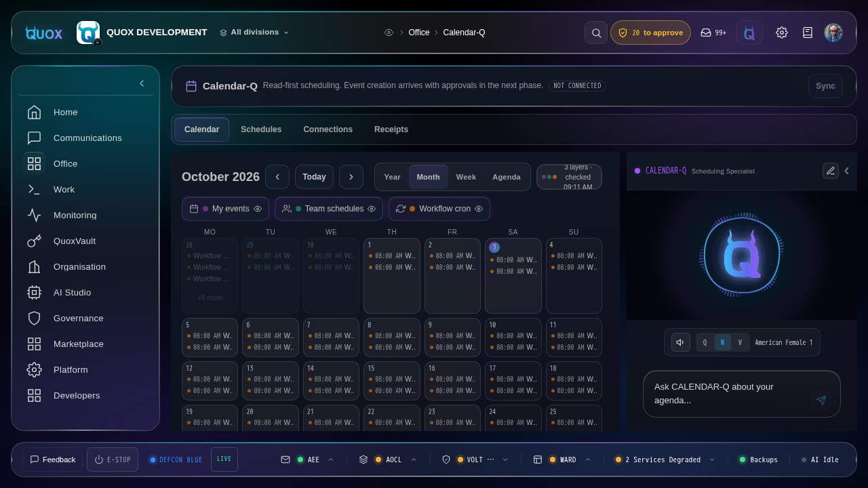The image size is (868, 488).
Task: Expand the AEE status chevron
Action: point(331,460)
